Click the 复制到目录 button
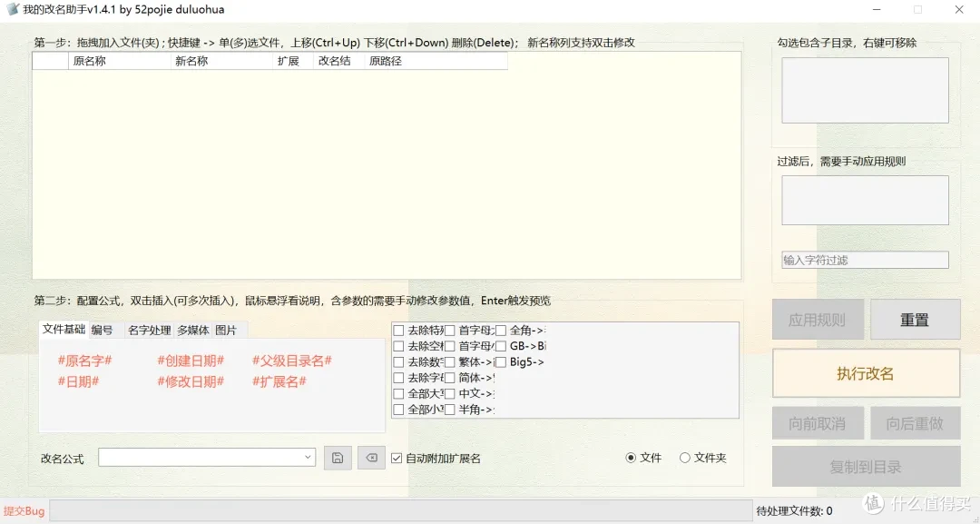Viewport: 980px width, 524px height. (867, 467)
